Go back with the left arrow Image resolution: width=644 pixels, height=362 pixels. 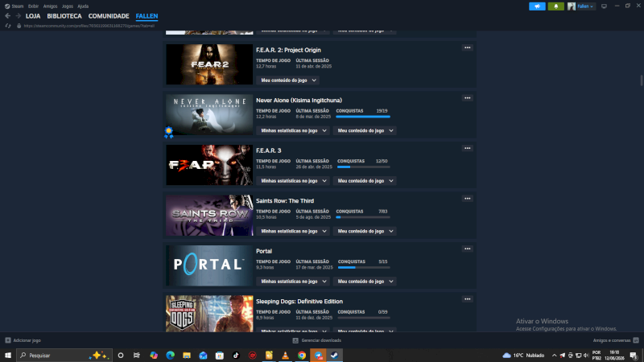(8, 16)
